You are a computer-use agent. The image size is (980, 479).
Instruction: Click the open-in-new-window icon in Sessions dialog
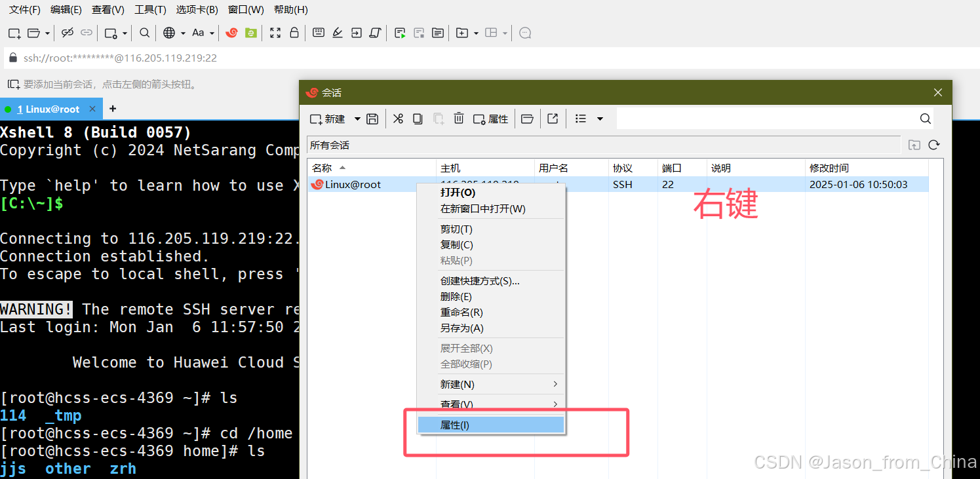point(553,119)
